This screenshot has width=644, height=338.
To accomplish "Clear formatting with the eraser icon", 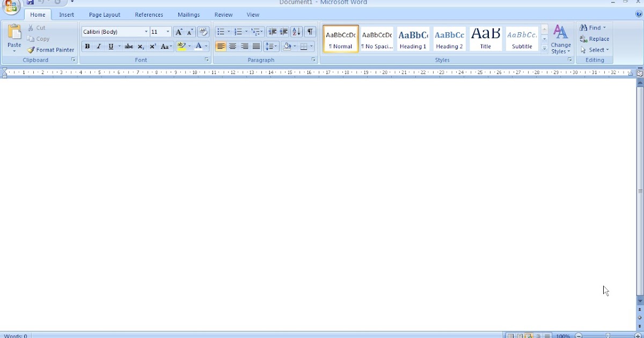I will point(203,32).
